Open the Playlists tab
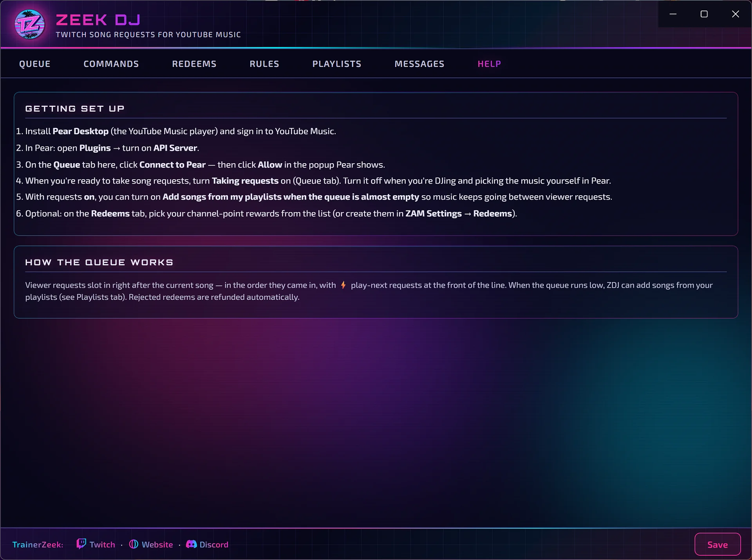The height and width of the screenshot is (560, 752). (337, 64)
